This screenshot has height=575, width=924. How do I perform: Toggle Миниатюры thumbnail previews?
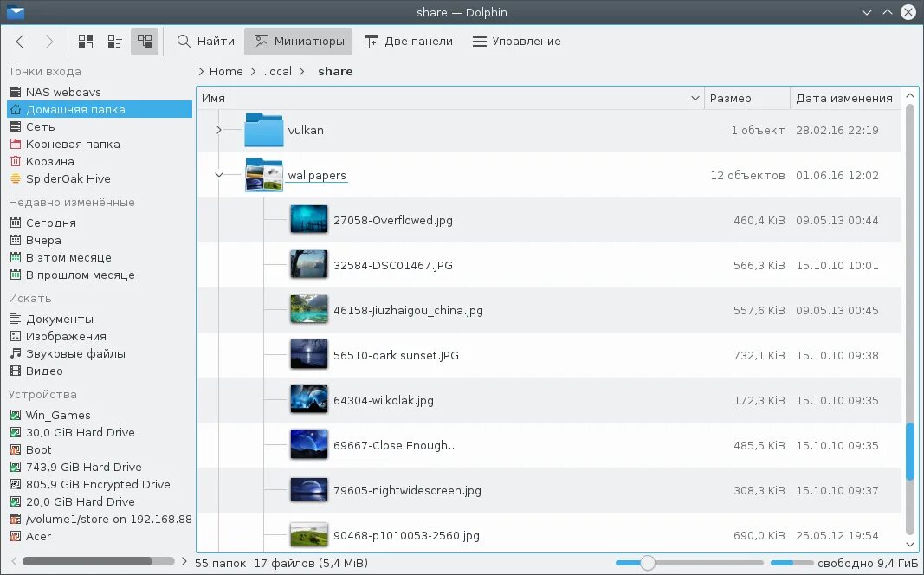299,42
